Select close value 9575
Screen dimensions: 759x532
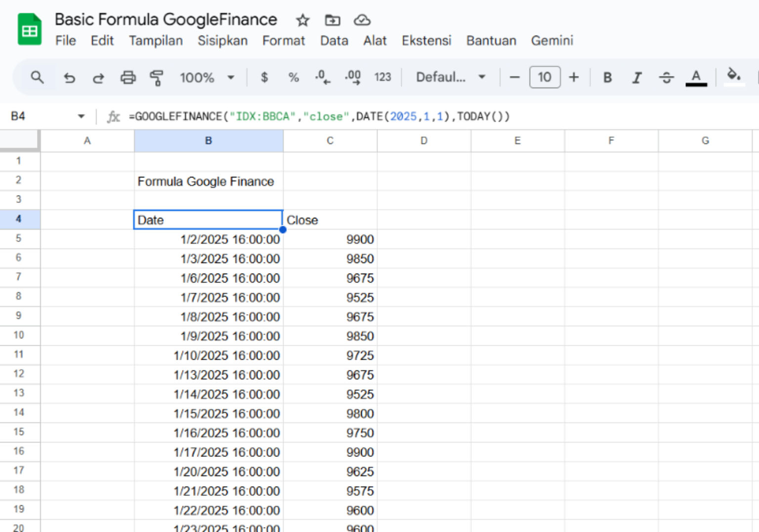tap(330, 491)
